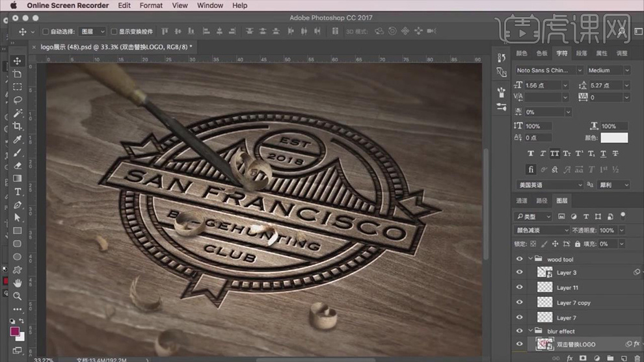The image size is (644, 362).
Task: Select the Horizontal Type tool
Action: (18, 192)
